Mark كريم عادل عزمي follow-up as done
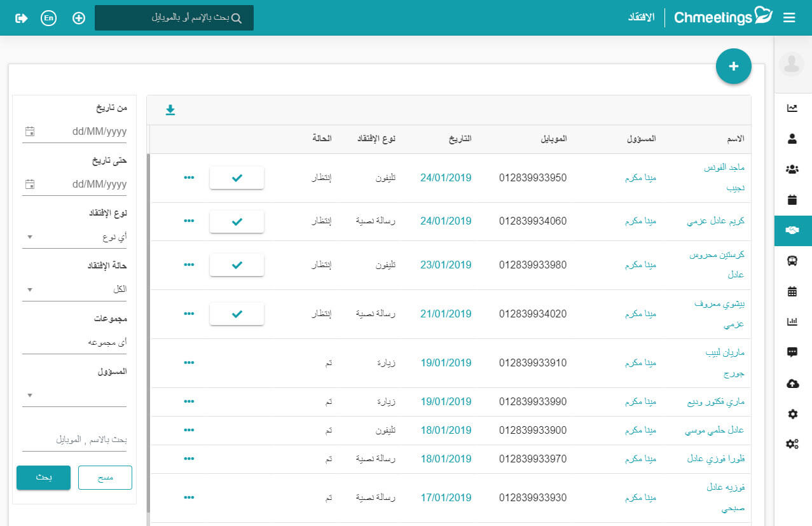This screenshot has width=812, height=526. click(x=237, y=221)
